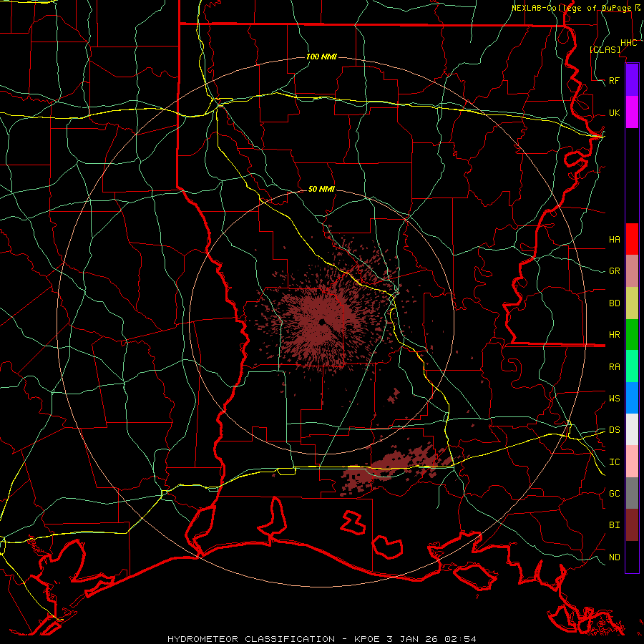
Task: Click the DS white legend swatch
Action: point(632,429)
